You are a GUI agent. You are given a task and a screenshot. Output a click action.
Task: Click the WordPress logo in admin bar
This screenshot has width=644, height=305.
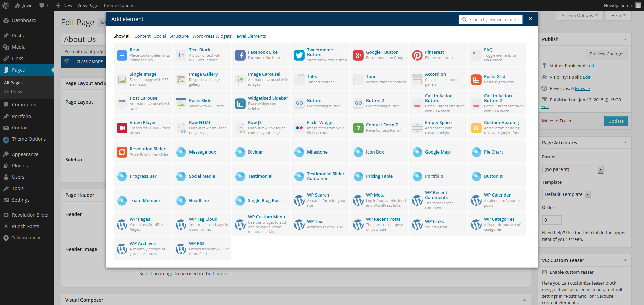(6, 5)
